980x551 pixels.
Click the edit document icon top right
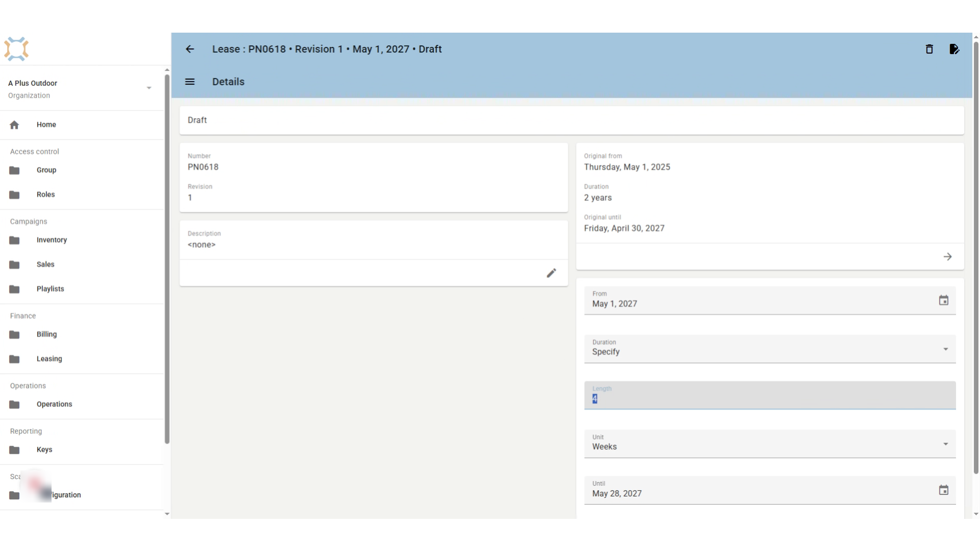click(954, 49)
